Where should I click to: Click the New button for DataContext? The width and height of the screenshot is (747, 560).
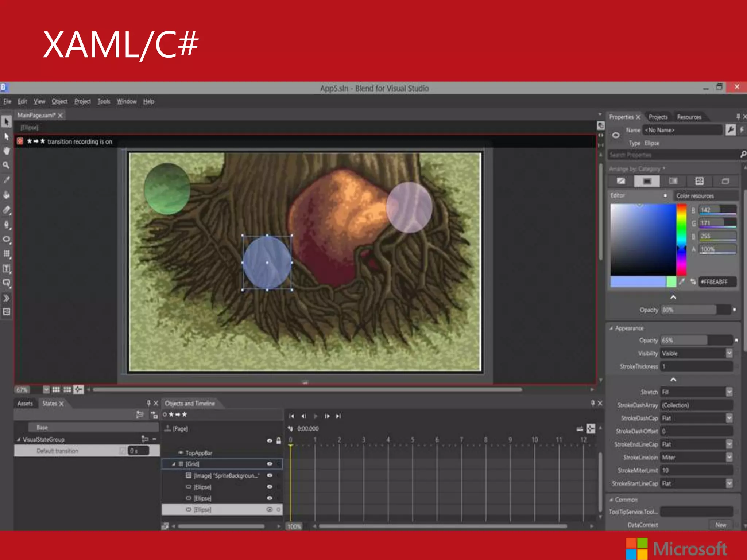pyautogui.click(x=721, y=525)
